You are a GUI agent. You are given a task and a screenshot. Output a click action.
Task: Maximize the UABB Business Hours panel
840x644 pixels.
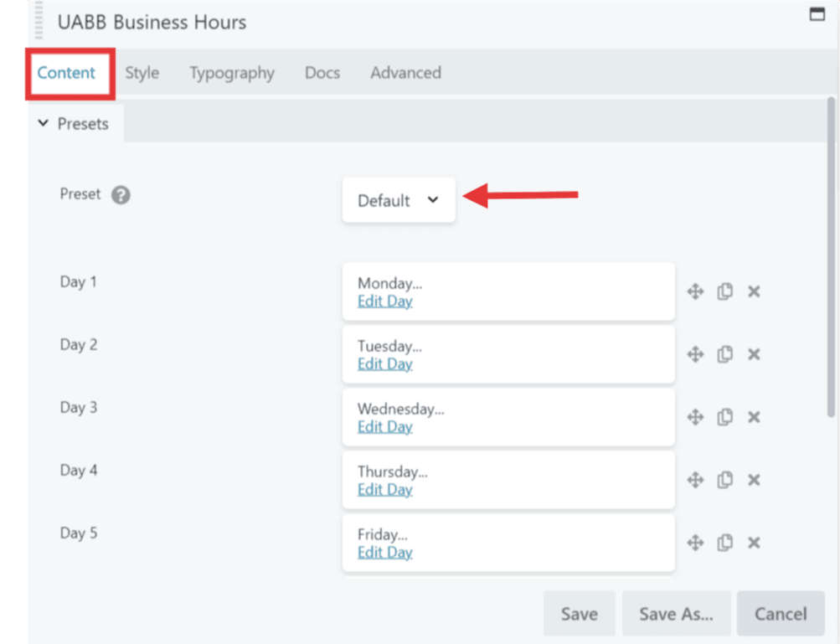(817, 14)
